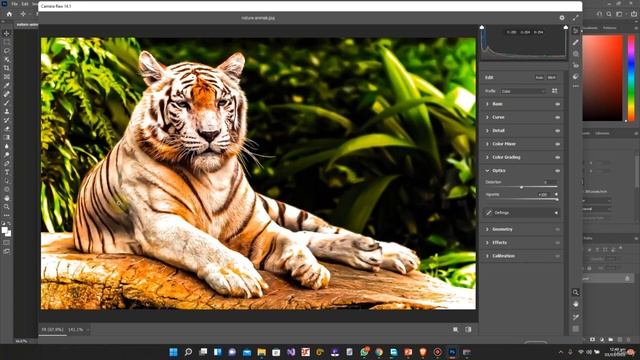Open Camera Raw preferences gear icon
This screenshot has width=640, height=360.
(x=562, y=18)
